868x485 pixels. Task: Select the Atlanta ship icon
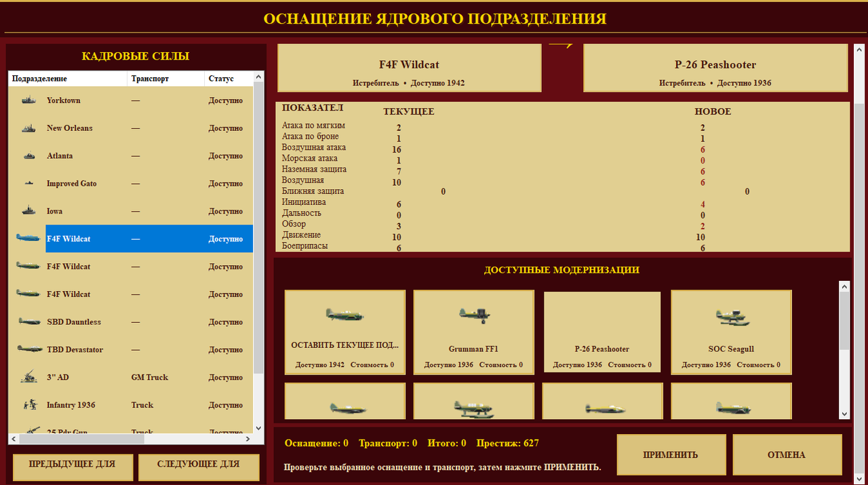[28, 156]
